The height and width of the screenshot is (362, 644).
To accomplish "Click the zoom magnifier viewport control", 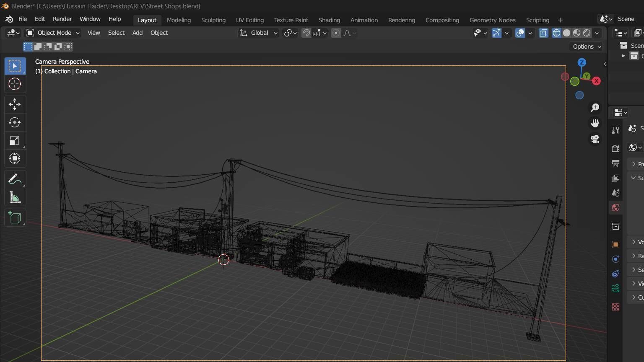I will (x=595, y=108).
